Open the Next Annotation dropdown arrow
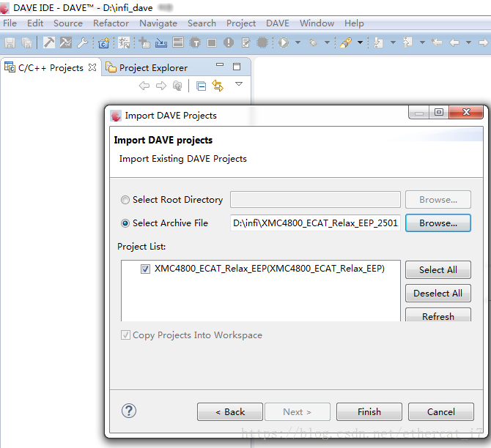The height and width of the screenshot is (448, 491). click(393, 42)
